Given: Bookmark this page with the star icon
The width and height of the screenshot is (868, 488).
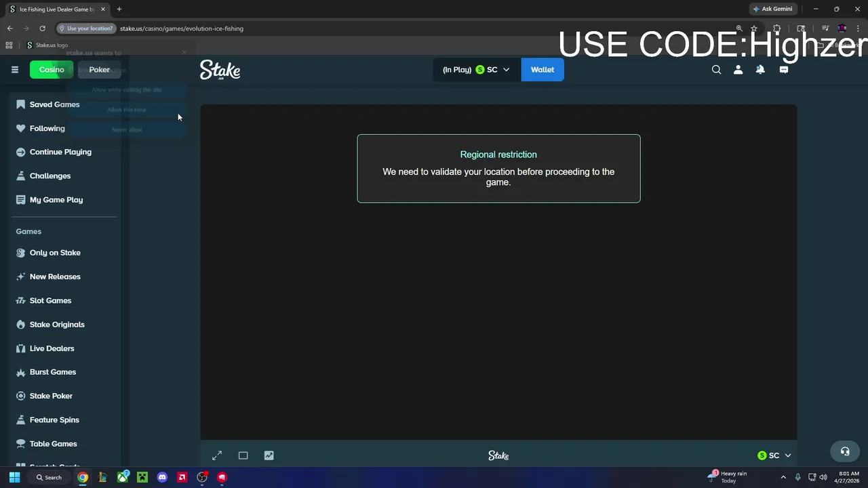Looking at the screenshot, I should pyautogui.click(x=754, y=28).
